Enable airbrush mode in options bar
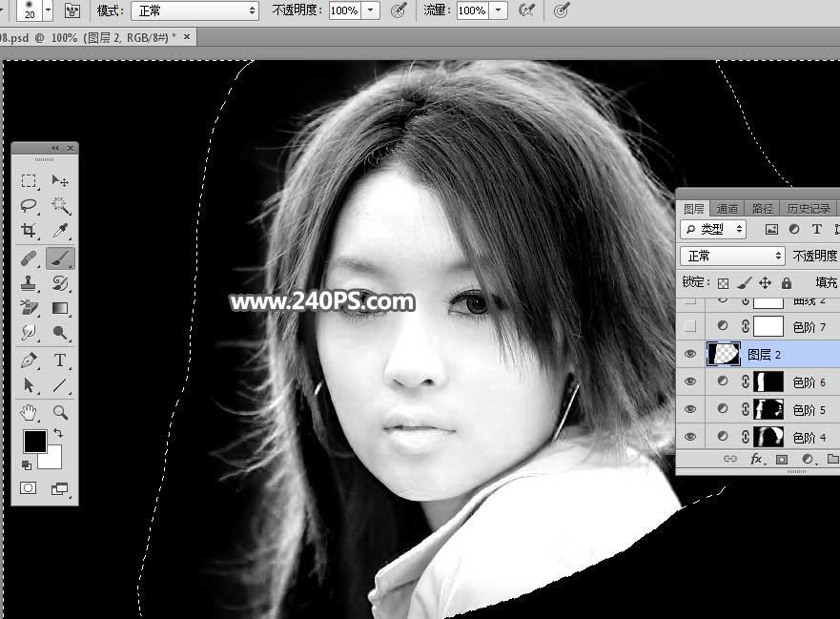Screen dimensions: 840x619 click(x=526, y=10)
